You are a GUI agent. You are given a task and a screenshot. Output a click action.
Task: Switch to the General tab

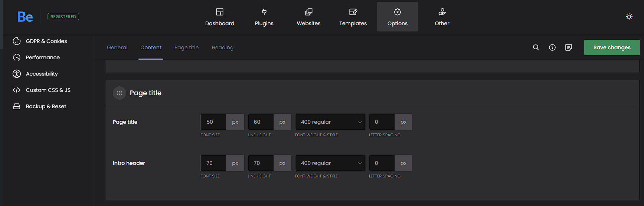coord(117,47)
